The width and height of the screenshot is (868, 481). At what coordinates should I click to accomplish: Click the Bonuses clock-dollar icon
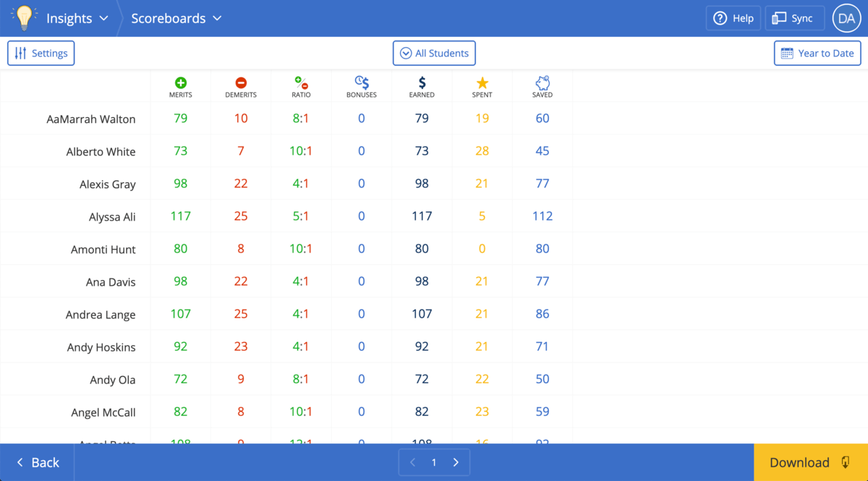(x=361, y=81)
